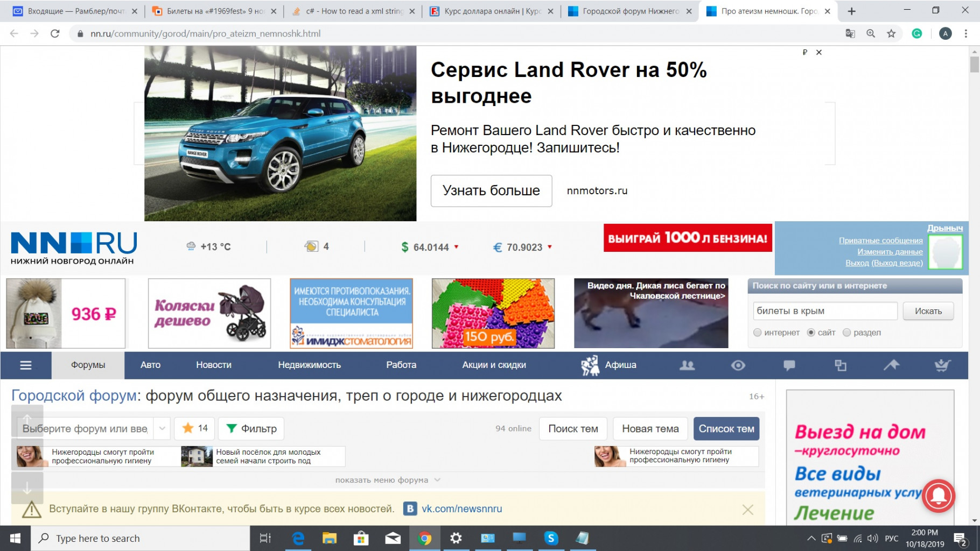Click the browser address bar
The height and width of the screenshot is (551, 980).
tap(458, 33)
